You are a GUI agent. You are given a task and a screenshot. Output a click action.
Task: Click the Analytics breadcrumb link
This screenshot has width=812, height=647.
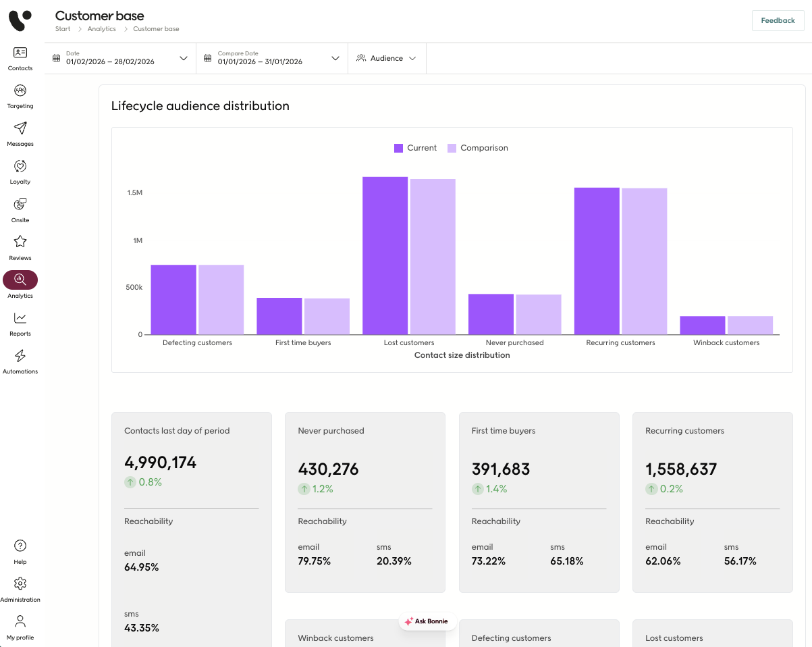(x=102, y=29)
